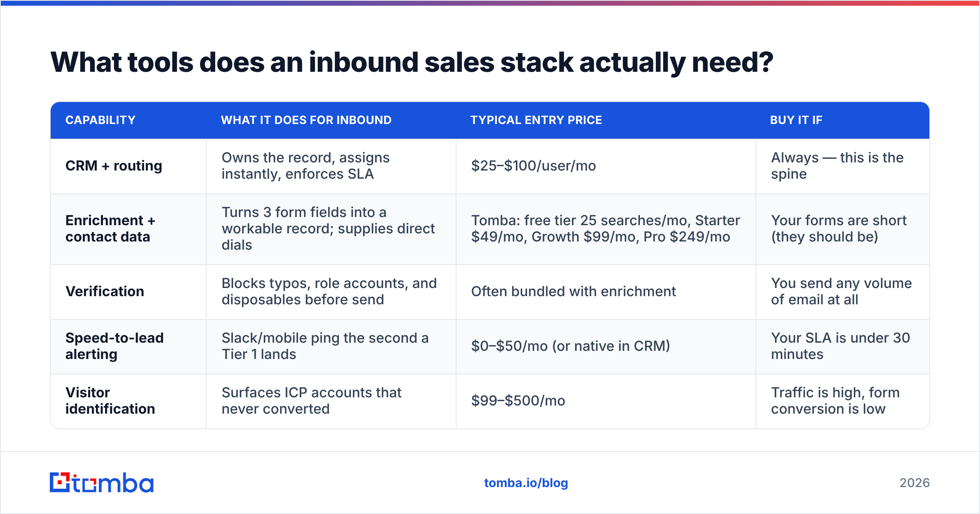Click 'Your SLA is under 30 minutes'
The image size is (980, 514).
coord(841,346)
